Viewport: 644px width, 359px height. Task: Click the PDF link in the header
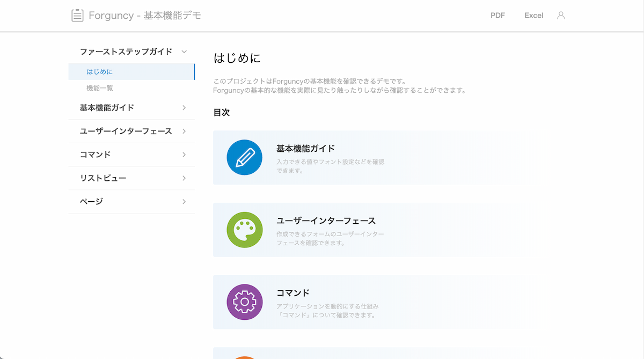pyautogui.click(x=497, y=15)
